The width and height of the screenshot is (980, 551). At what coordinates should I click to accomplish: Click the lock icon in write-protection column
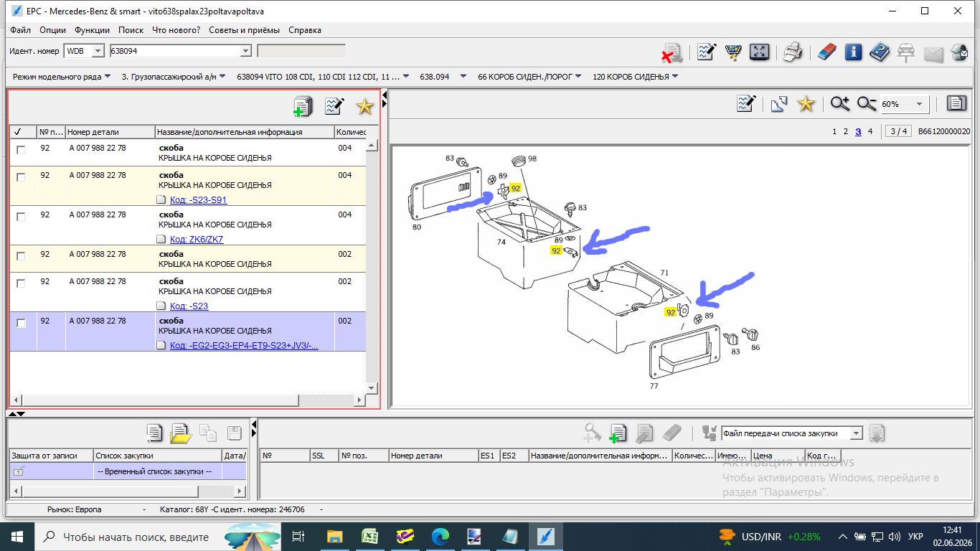tap(19, 471)
